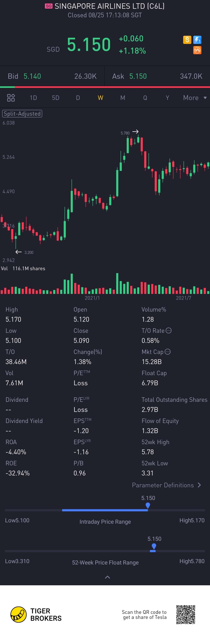Select the monthly M chart tab
This screenshot has height=644, width=210.
(122, 98)
